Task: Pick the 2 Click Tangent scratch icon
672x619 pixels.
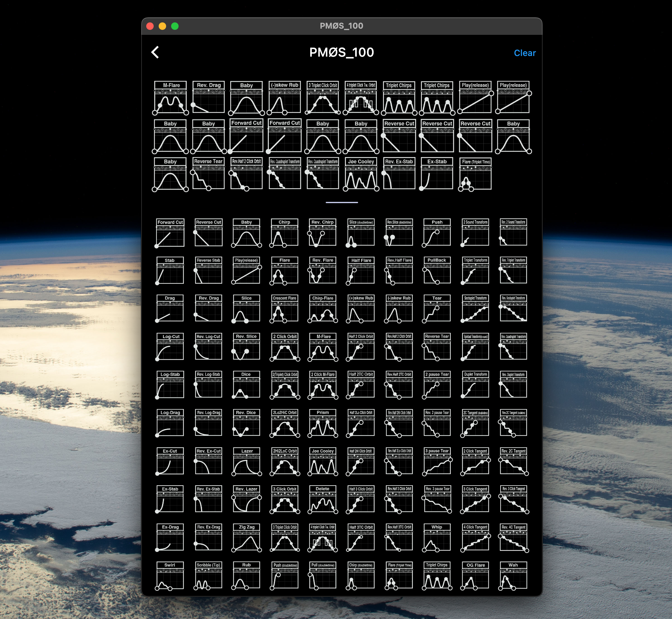Action: click(475, 462)
